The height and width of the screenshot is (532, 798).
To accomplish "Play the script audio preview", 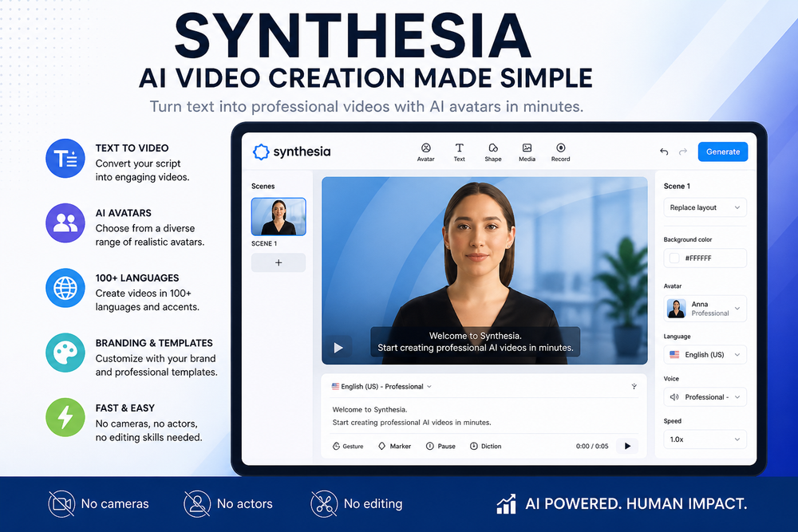I will click(627, 446).
